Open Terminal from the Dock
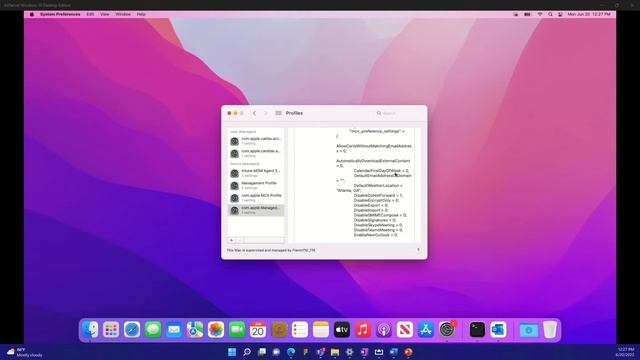 tap(477, 329)
